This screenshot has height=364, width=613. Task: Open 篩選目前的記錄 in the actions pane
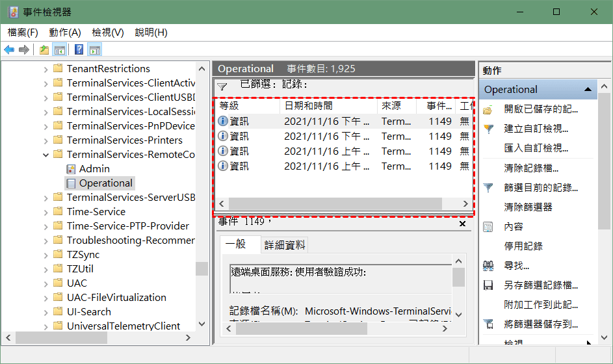click(x=541, y=187)
